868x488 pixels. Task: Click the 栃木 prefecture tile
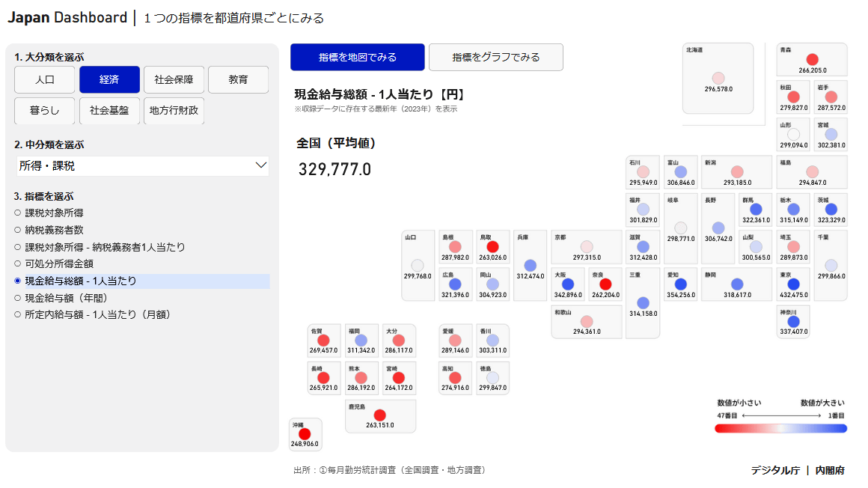(x=793, y=210)
